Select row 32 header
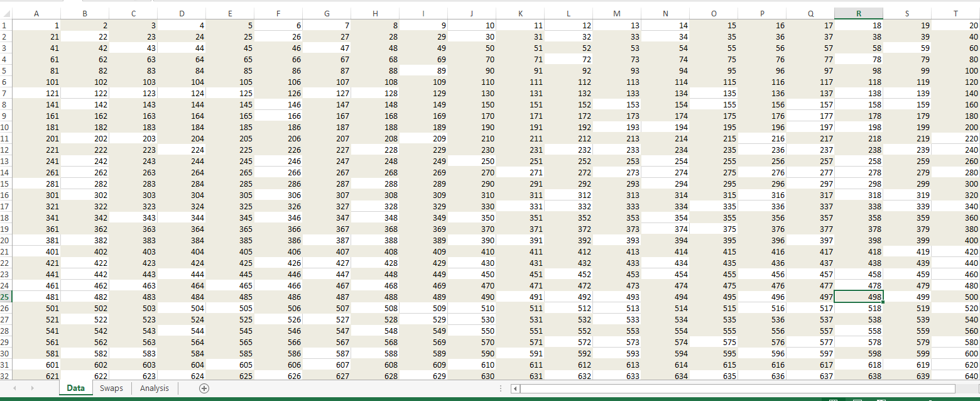Viewport: 980px width, 401px height. 6,376
